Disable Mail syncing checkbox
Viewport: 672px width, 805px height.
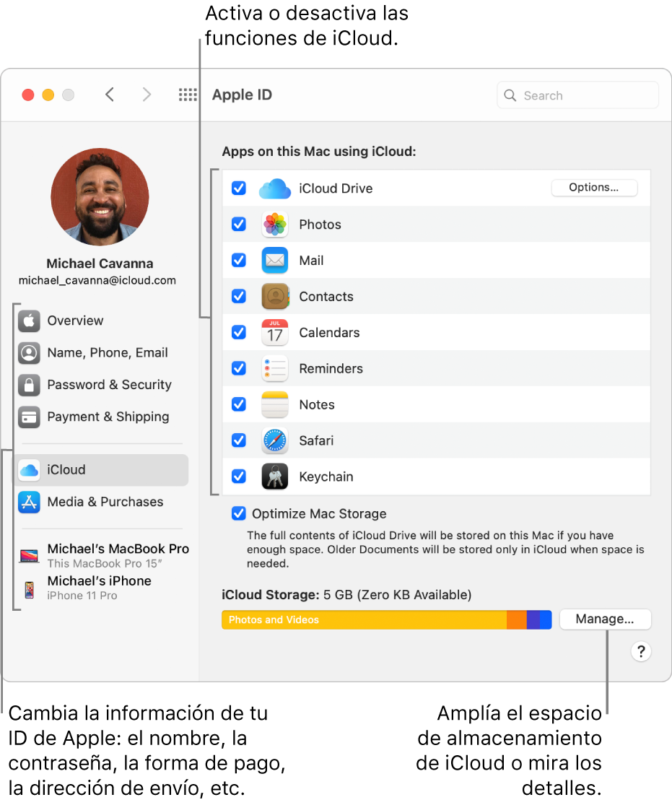coord(239,261)
